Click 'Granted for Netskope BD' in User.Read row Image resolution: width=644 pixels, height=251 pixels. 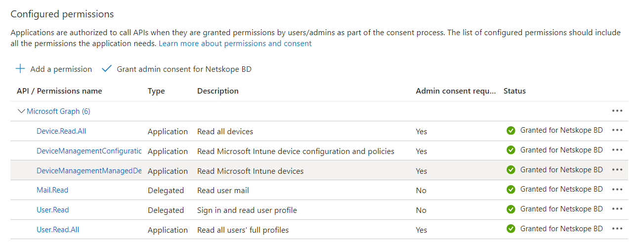click(561, 209)
